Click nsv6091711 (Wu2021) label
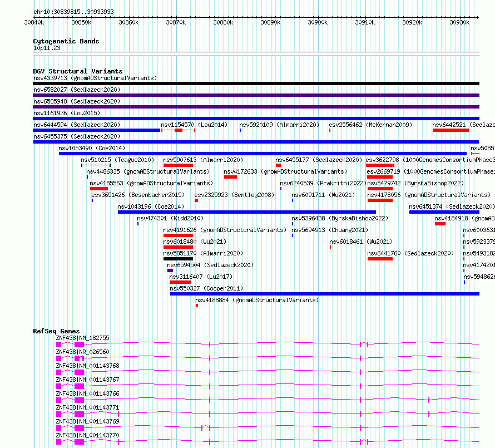495x448 pixels. click(x=323, y=195)
